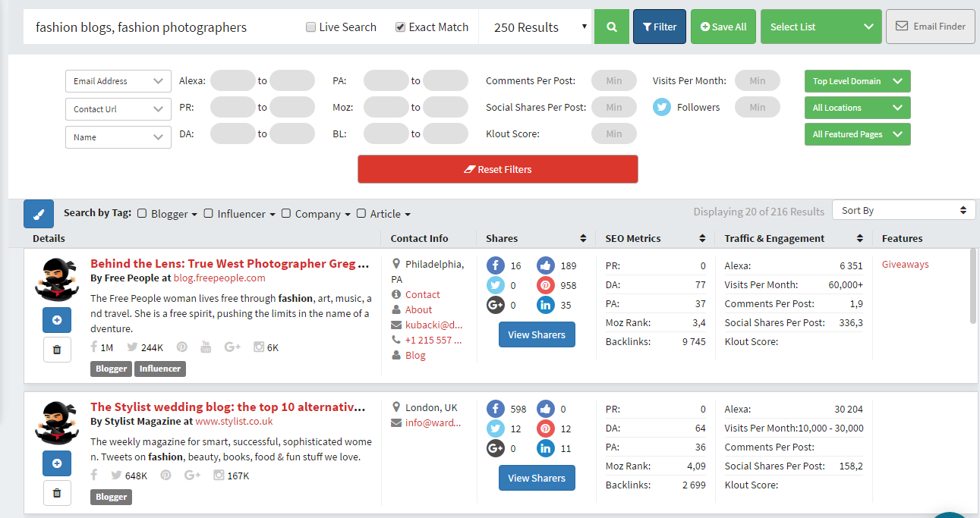Image resolution: width=980 pixels, height=518 pixels.
Task: Click the Facebook shares icon for Free People
Action: pos(495,265)
